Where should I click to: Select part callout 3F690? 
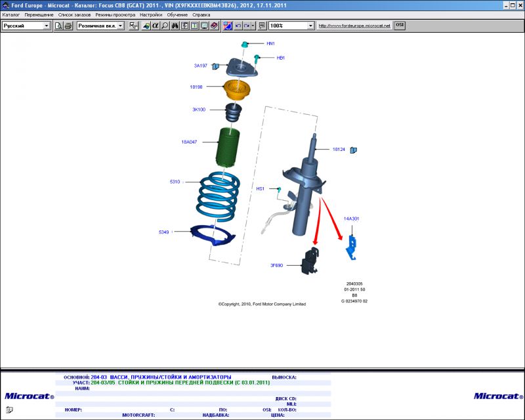pyautogui.click(x=276, y=265)
